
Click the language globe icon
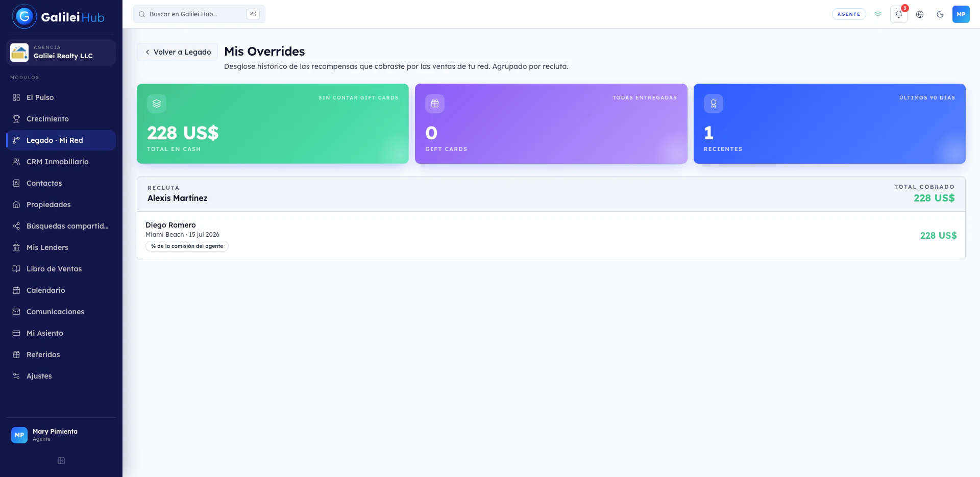(x=920, y=14)
